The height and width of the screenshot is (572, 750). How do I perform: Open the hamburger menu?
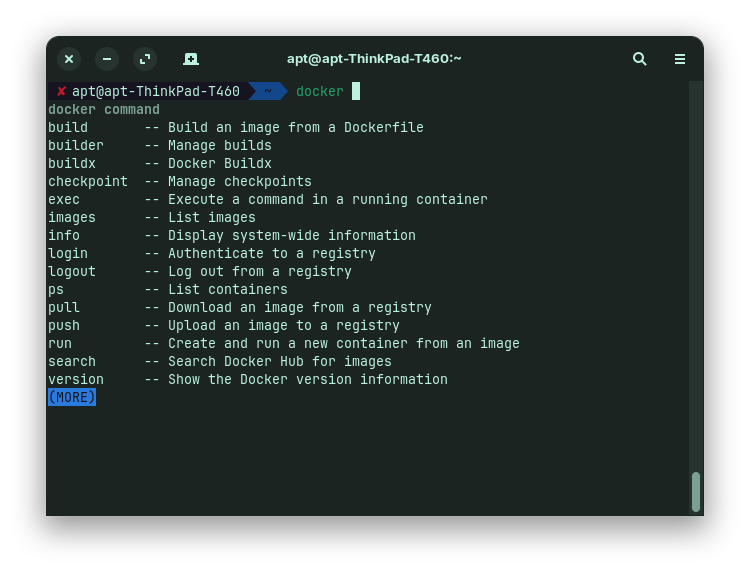680,59
